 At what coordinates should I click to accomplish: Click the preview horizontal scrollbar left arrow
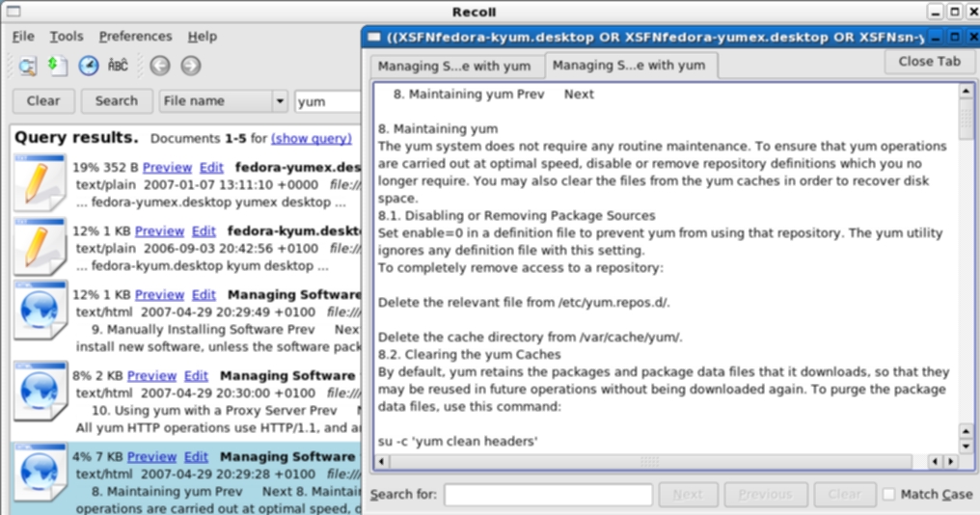click(x=382, y=462)
